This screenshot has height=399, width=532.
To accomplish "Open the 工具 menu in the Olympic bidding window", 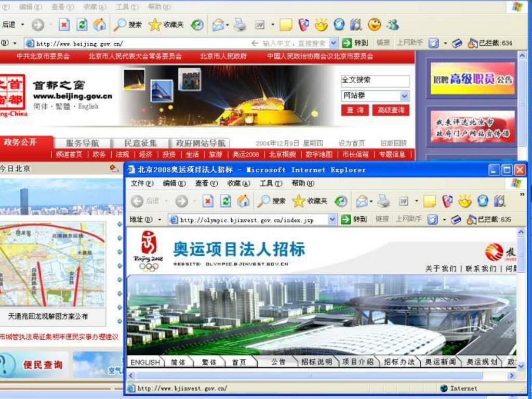I will tap(271, 183).
